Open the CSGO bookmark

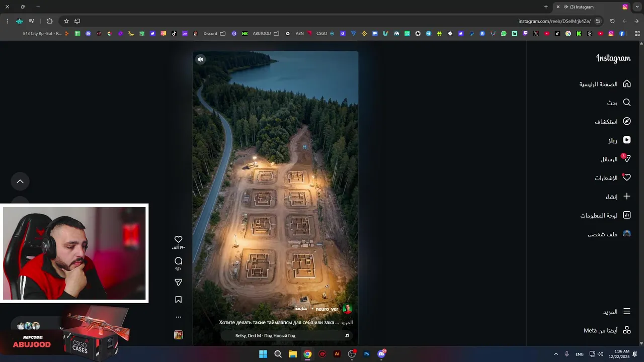(x=325, y=34)
